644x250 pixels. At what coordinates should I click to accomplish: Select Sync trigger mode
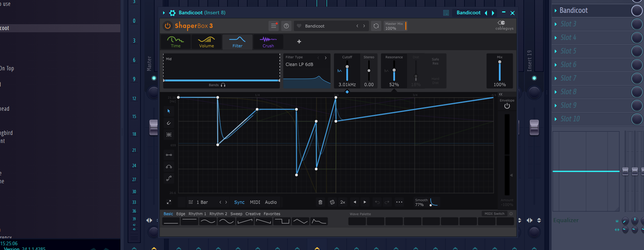point(239,202)
